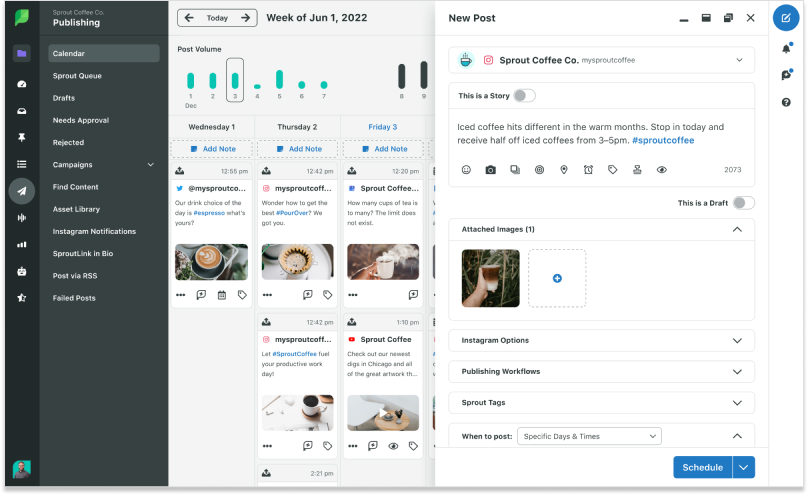The width and height of the screenshot is (808, 496).
Task: Open the Schedule button dropdown arrow
Action: click(x=743, y=468)
